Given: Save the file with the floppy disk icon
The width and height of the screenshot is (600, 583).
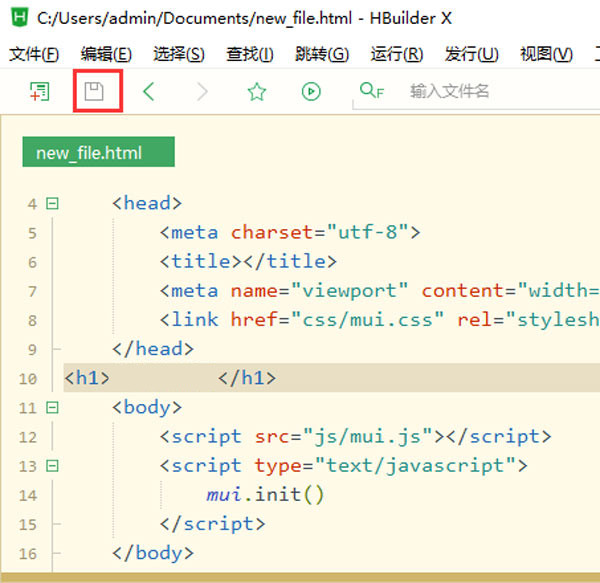Looking at the screenshot, I should pos(94,91).
